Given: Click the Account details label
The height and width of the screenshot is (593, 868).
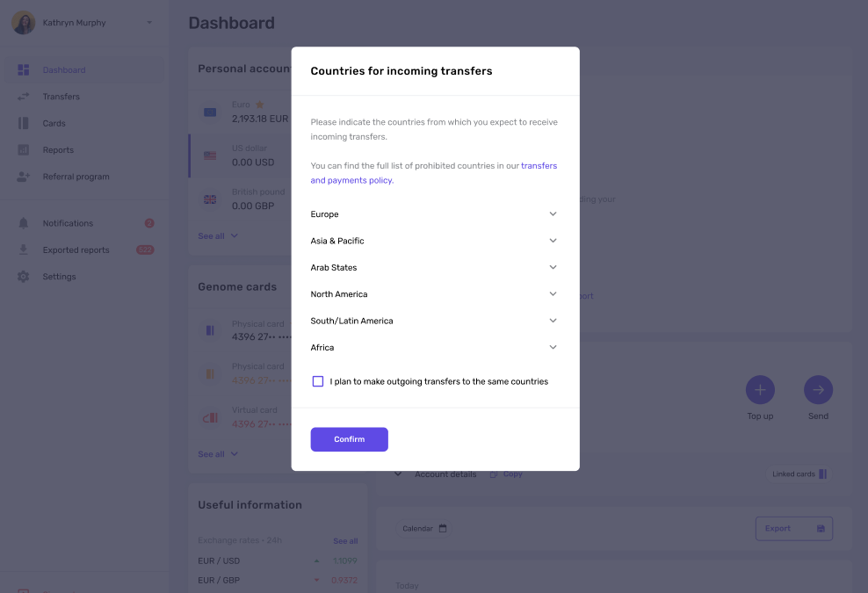Looking at the screenshot, I should (445, 474).
